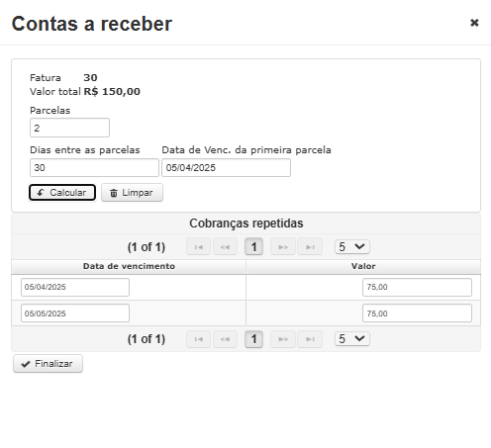Screen dimensions: 491x448
Task: Go to previous page in bottom paginator
Action: point(225,339)
